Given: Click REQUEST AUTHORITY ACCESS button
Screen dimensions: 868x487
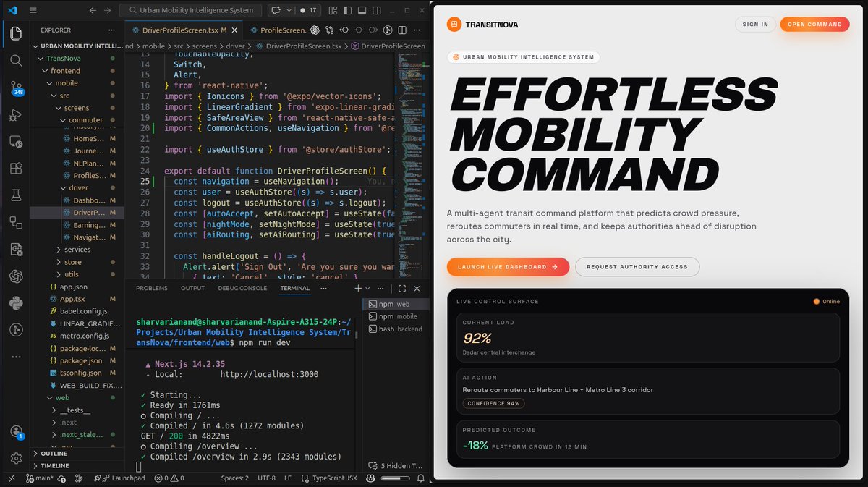Looking at the screenshot, I should click(637, 267).
